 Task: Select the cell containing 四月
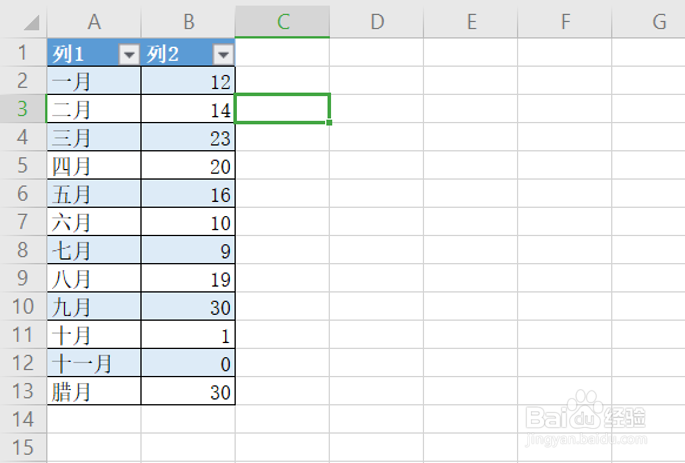[x=94, y=166]
